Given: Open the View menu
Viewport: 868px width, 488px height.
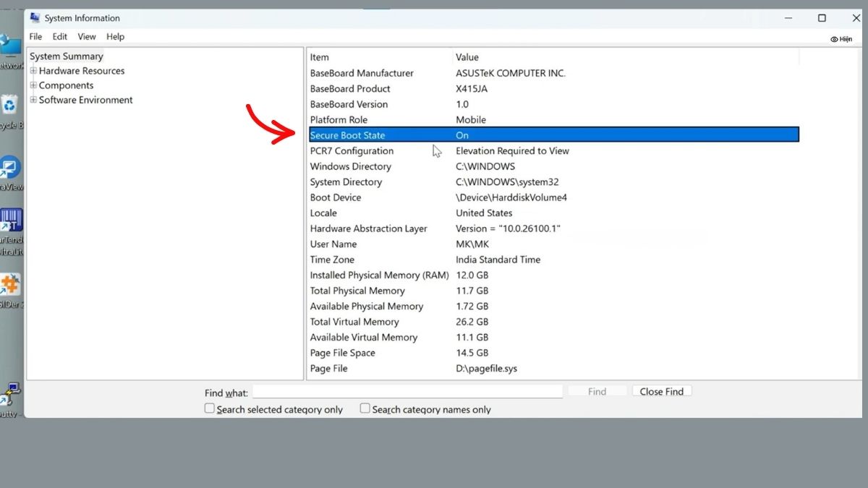Looking at the screenshot, I should click(x=87, y=36).
